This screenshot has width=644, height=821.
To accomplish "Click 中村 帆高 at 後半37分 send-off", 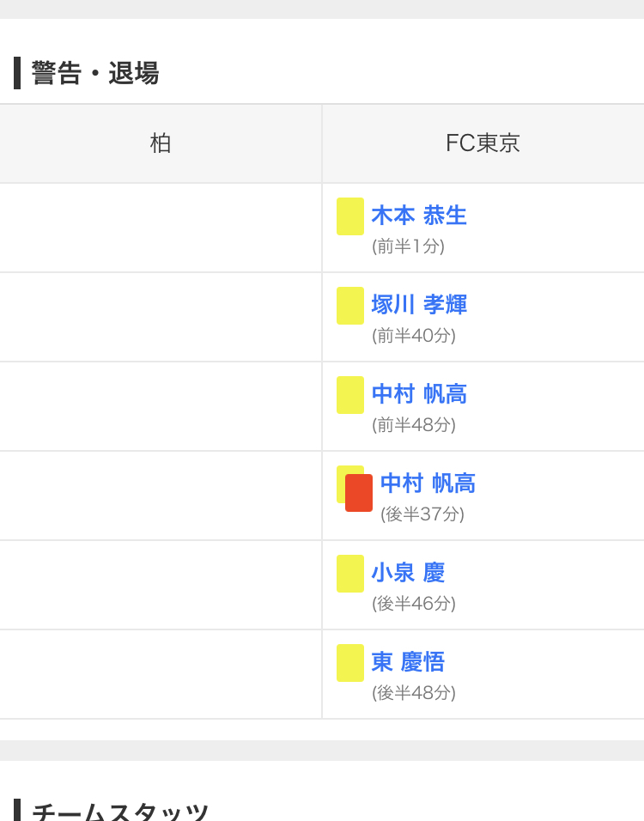I will (428, 483).
